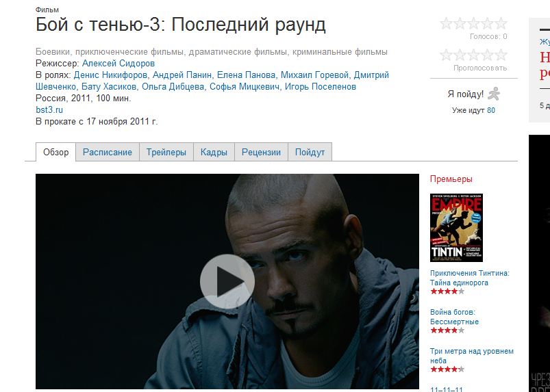
Task: Go to the Пойдут tab
Action: [x=310, y=153]
